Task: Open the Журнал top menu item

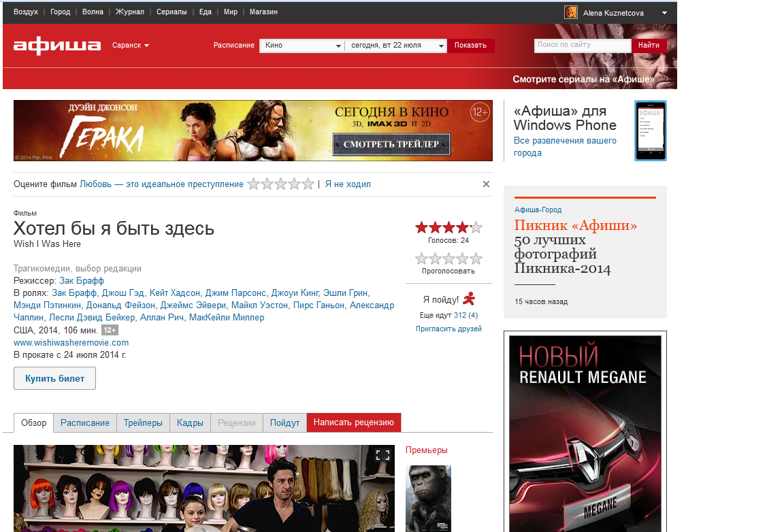Action: click(x=130, y=12)
